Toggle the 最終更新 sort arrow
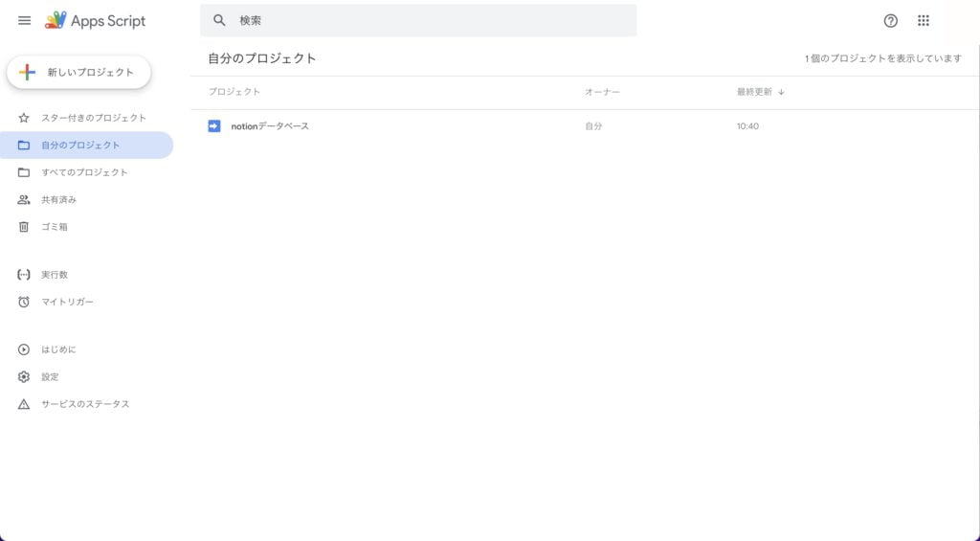Screen dimensions: 980x541 [781, 92]
